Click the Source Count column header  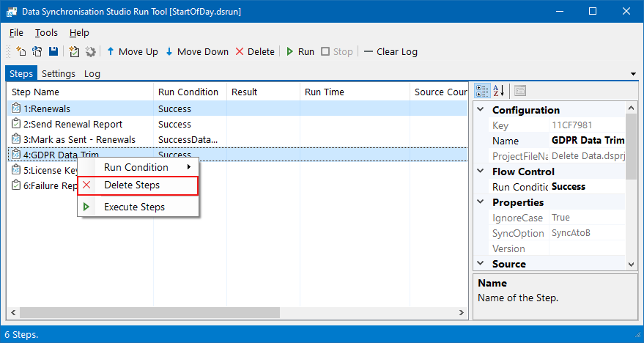pyautogui.click(x=439, y=92)
